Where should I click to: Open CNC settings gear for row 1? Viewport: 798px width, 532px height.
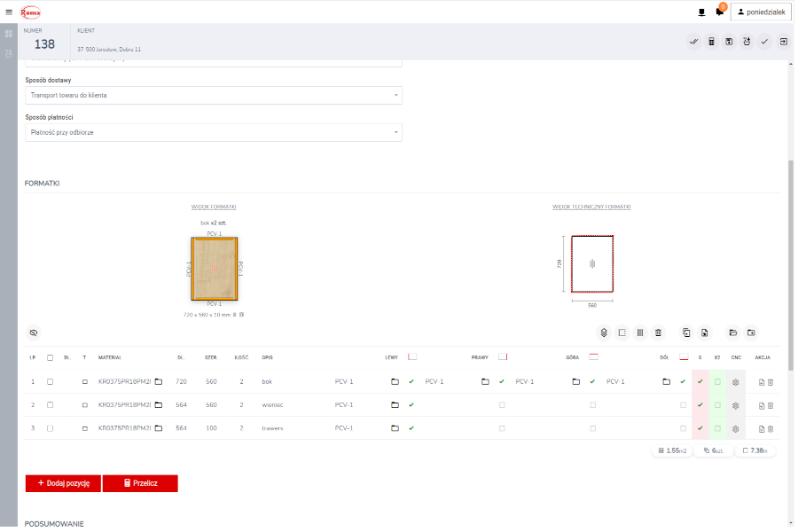pyautogui.click(x=735, y=382)
